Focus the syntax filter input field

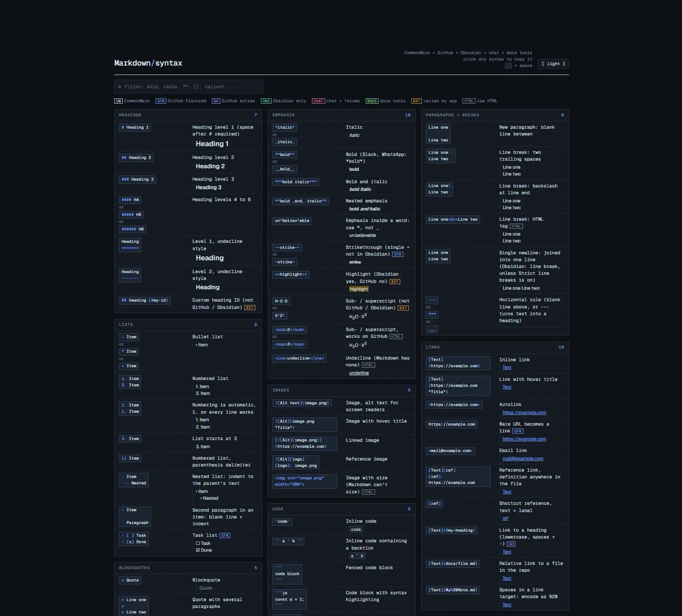point(189,86)
